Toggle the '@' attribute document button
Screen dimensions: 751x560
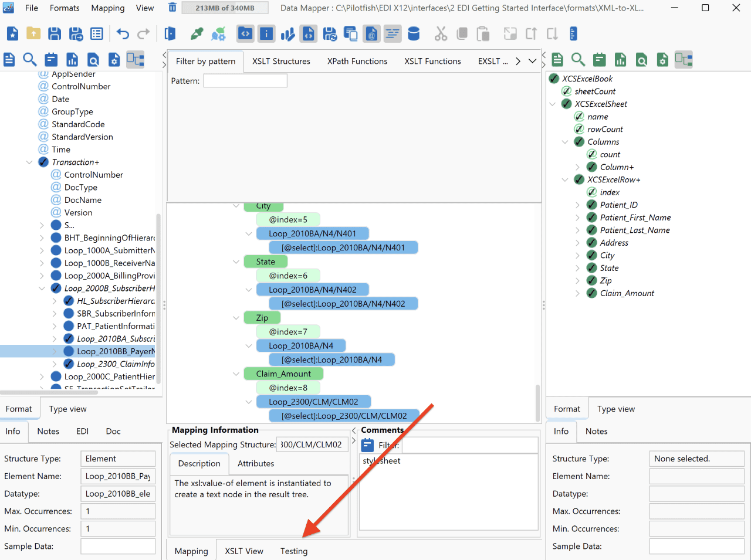pyautogui.click(x=371, y=34)
